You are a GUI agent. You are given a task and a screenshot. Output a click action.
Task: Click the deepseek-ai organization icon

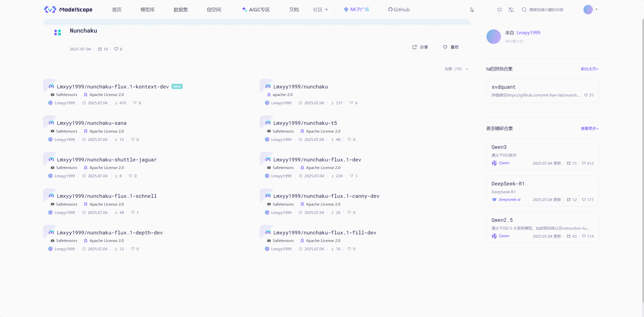point(494,200)
